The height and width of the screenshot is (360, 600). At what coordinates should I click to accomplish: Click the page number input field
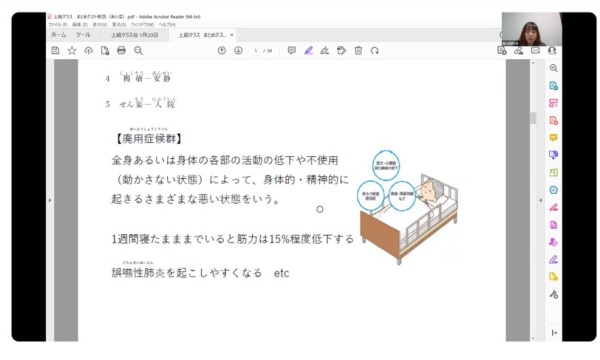(x=256, y=50)
